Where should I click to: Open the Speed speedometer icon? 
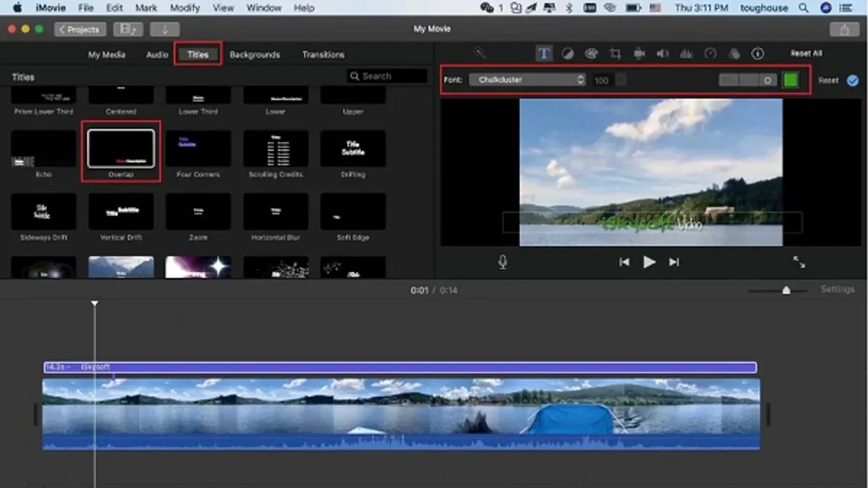[710, 53]
